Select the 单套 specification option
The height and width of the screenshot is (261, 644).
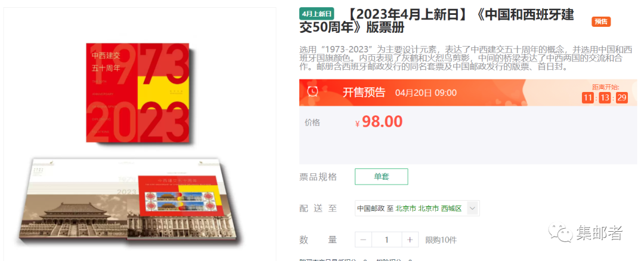coord(382,177)
